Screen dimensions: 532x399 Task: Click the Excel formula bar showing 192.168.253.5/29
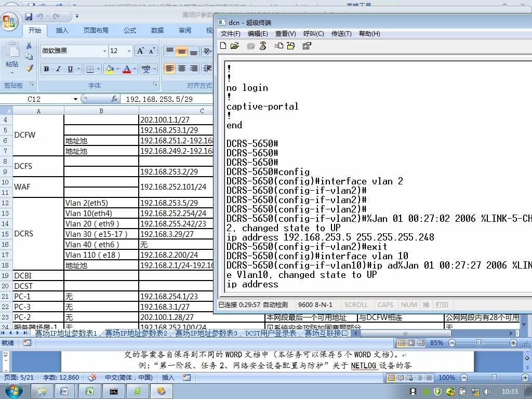click(x=168, y=99)
